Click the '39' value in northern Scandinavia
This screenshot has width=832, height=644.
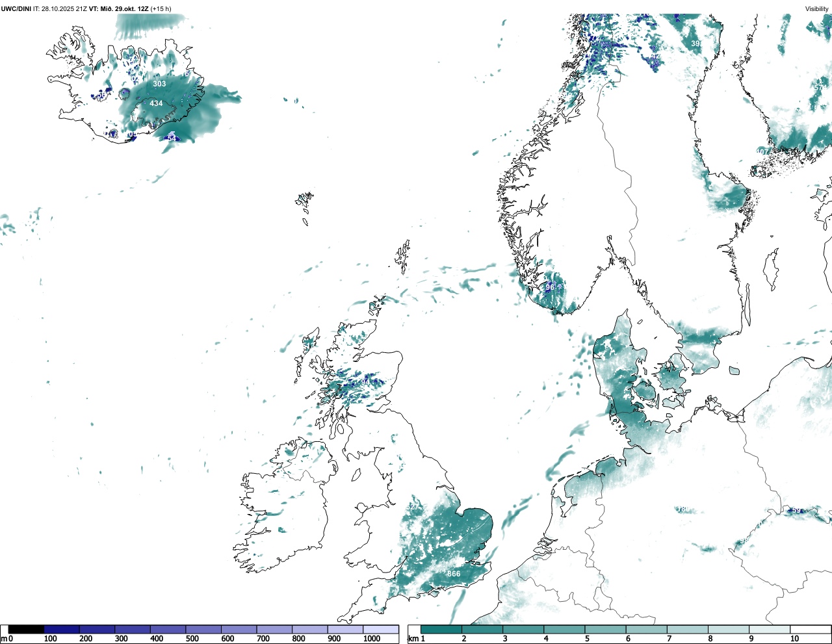[x=695, y=44]
